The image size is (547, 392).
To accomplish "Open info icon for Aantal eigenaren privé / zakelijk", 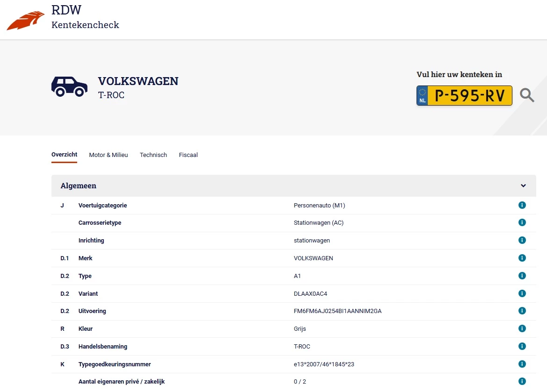I will click(x=522, y=381).
